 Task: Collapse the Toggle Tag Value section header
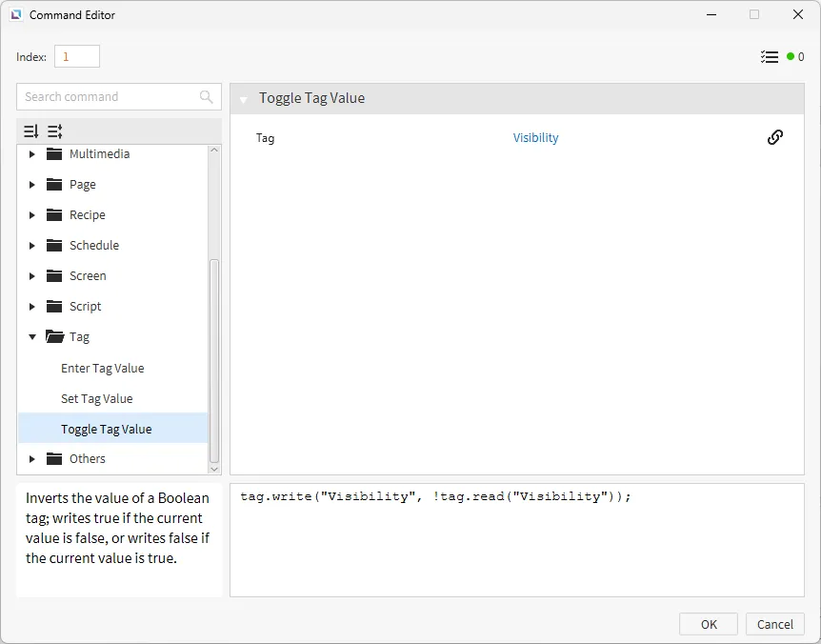coord(244,99)
